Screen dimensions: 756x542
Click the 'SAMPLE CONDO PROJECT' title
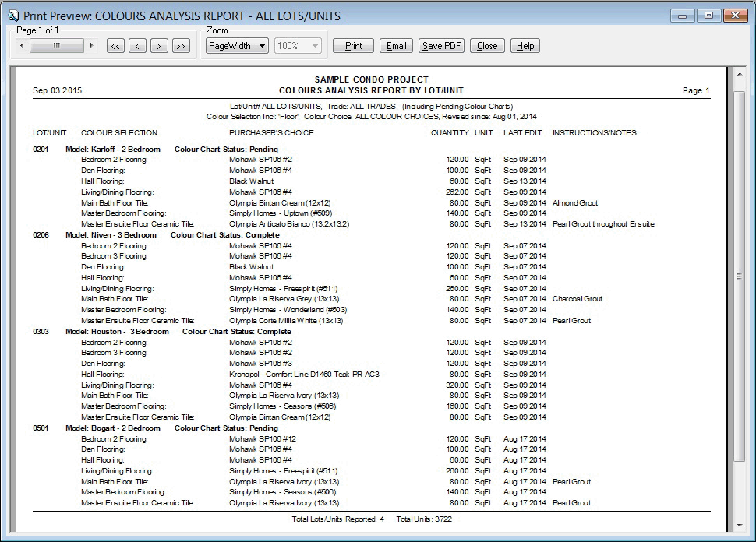(x=372, y=79)
